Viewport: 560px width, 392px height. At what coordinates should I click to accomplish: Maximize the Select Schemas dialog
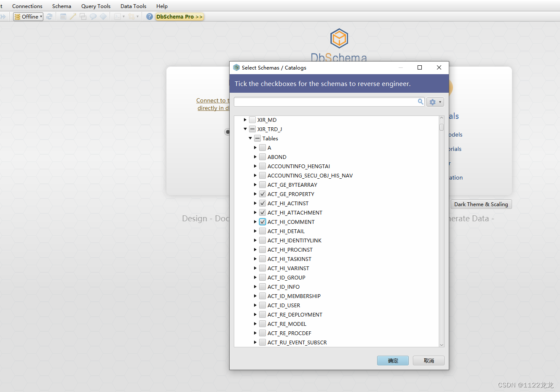pos(420,67)
